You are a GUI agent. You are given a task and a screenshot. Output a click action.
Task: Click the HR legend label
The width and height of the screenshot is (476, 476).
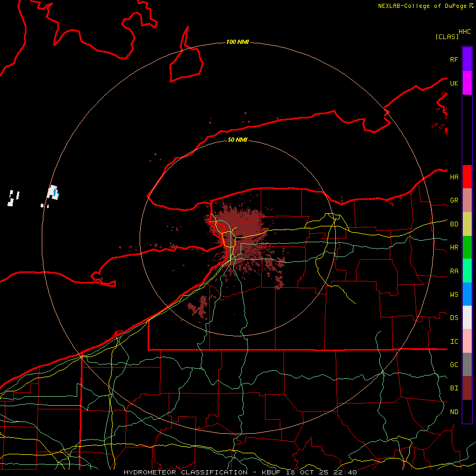(454, 248)
